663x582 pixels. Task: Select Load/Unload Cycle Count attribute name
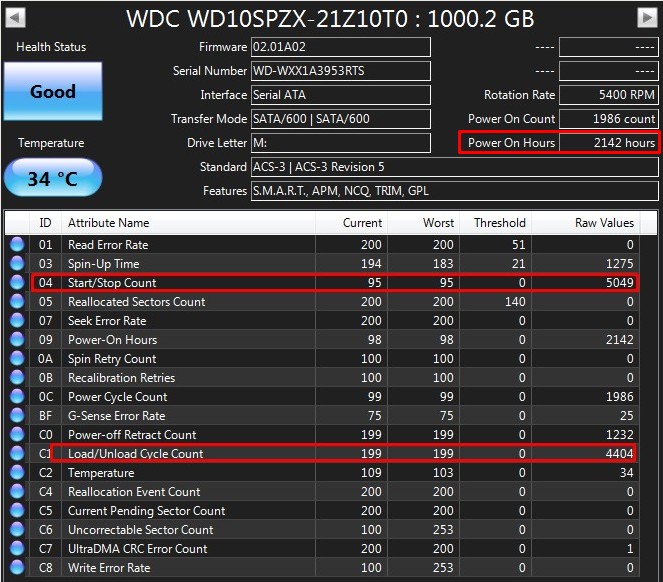(135, 454)
